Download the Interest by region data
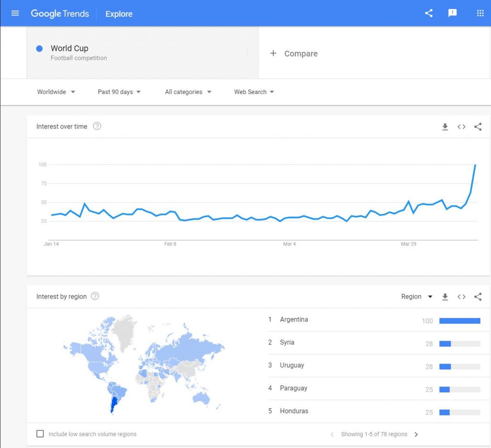Image resolution: width=491 pixels, height=448 pixels. (445, 297)
